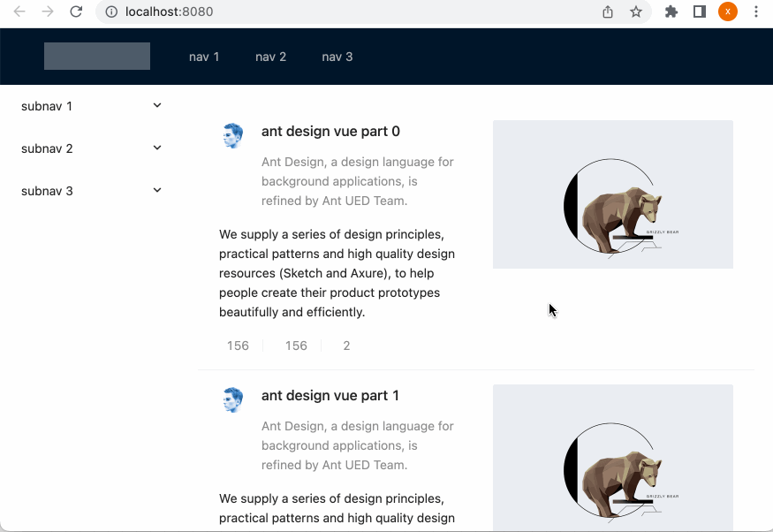
Task: Open the browser extensions puzzle icon
Action: (x=671, y=11)
